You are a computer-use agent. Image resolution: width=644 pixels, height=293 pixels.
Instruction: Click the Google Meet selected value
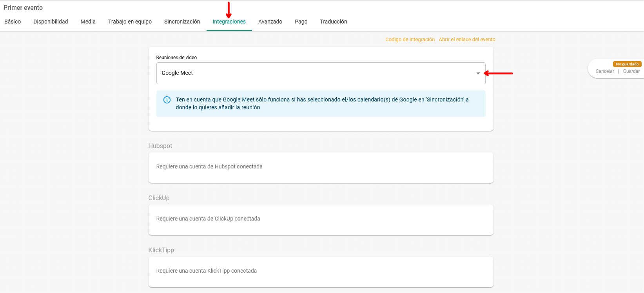pos(177,73)
